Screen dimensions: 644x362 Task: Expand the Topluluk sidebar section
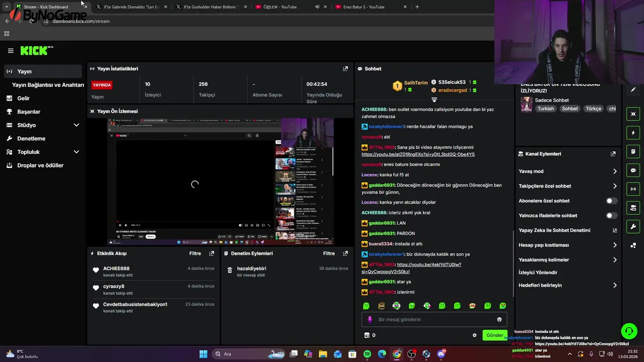click(76, 152)
